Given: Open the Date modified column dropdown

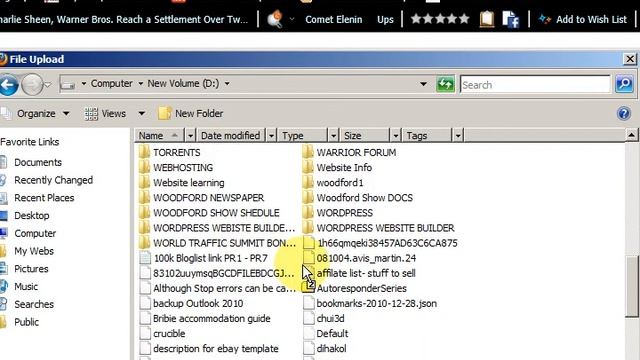Looking at the screenshot, I should pos(271,135).
